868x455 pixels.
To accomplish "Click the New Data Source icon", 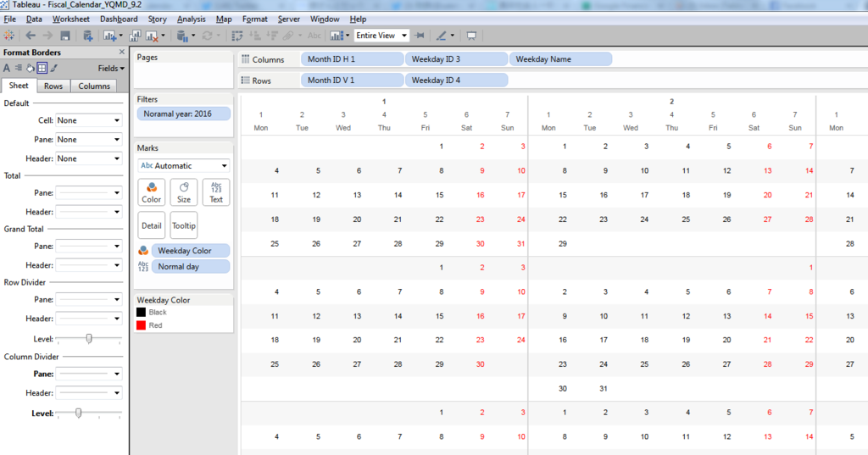I will (87, 36).
